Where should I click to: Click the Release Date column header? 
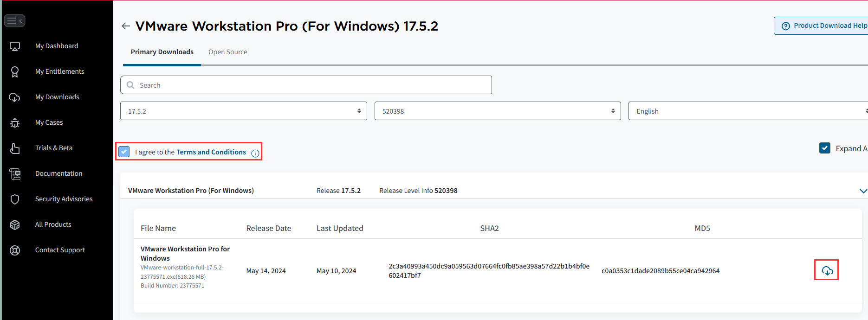pos(269,228)
